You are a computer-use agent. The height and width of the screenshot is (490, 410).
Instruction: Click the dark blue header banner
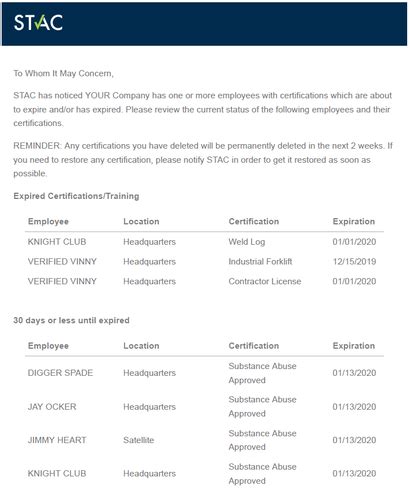204,24
